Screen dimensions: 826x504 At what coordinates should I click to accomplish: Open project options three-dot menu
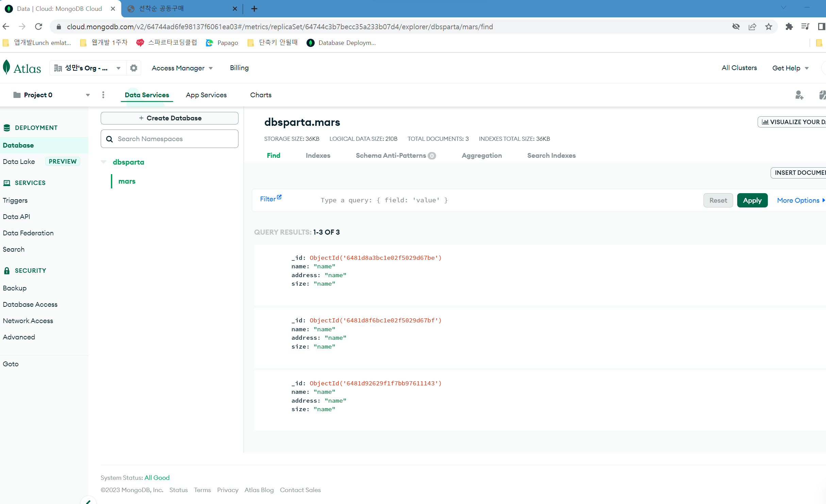103,95
